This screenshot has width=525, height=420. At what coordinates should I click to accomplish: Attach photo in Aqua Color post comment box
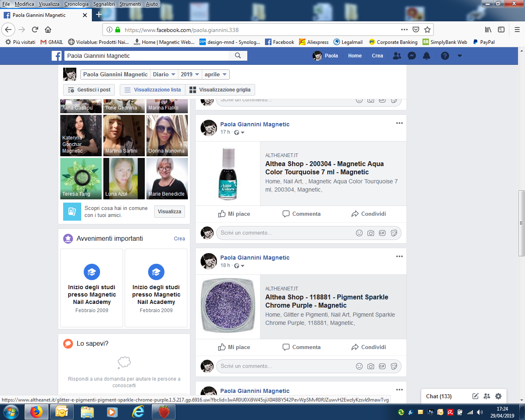[x=371, y=233]
